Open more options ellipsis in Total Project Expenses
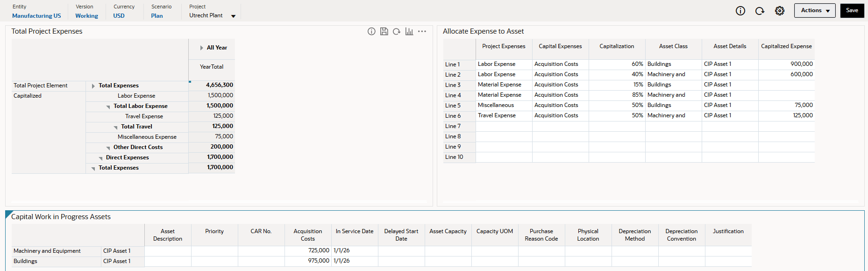 [x=422, y=31]
